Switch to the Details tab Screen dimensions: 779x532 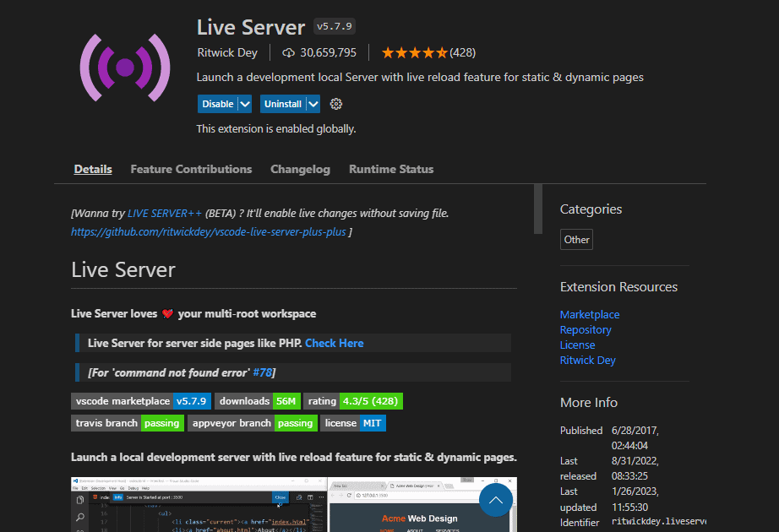click(x=93, y=170)
